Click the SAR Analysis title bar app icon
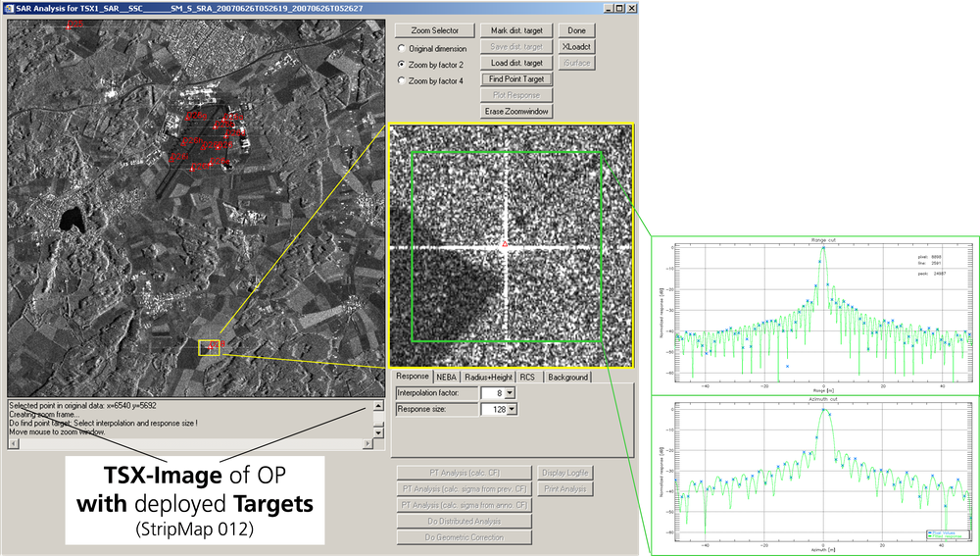The image size is (980, 556). 10,8
